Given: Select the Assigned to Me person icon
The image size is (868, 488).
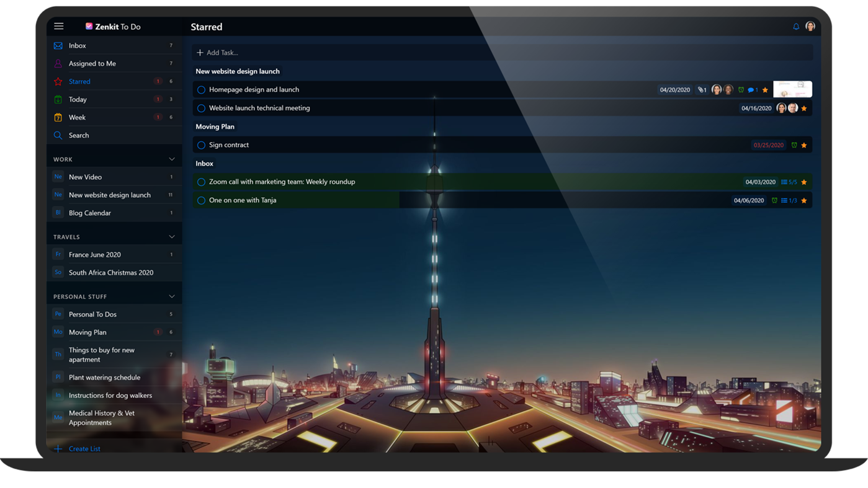Looking at the screenshot, I should (x=58, y=63).
